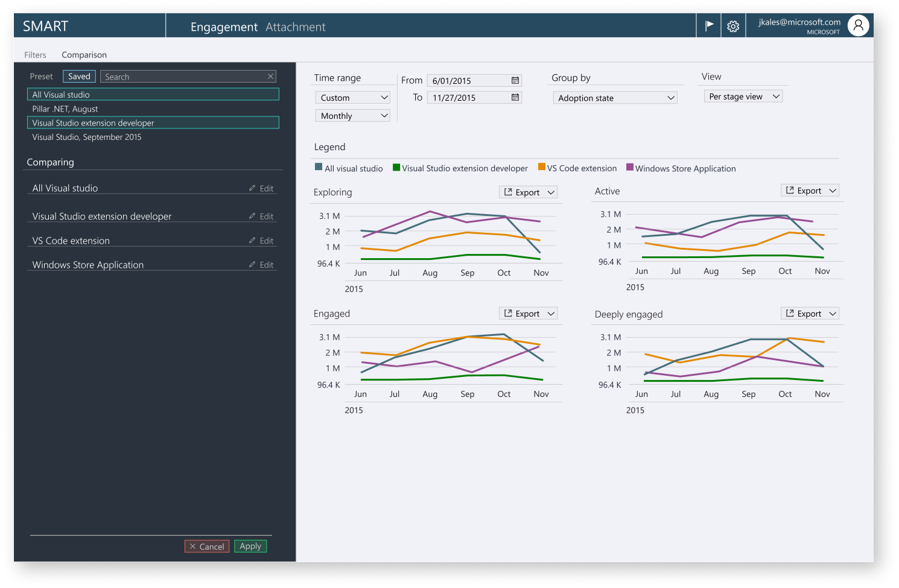
Task: Click export icon on Active chart
Action: click(790, 190)
